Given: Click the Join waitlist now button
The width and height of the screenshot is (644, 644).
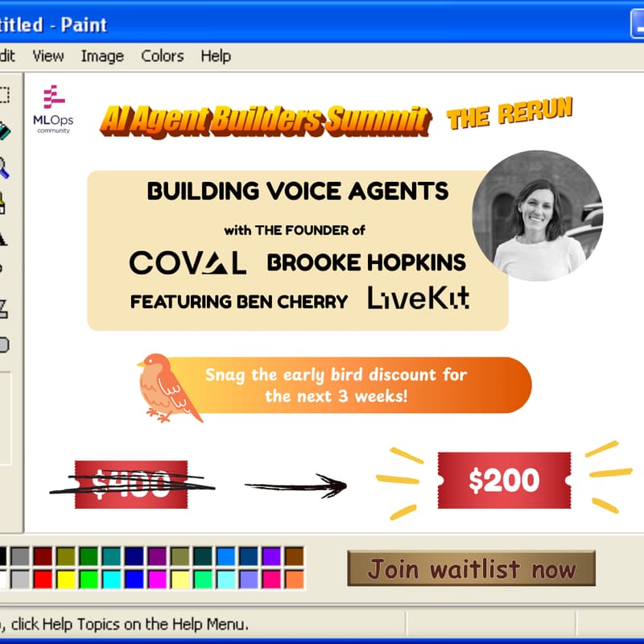Looking at the screenshot, I should coord(471,568).
